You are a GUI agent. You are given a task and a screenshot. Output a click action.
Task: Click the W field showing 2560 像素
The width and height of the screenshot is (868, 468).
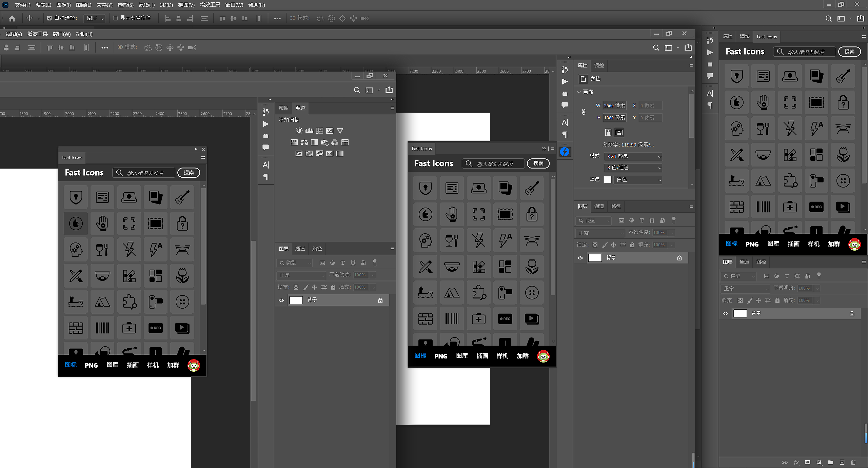click(x=614, y=105)
